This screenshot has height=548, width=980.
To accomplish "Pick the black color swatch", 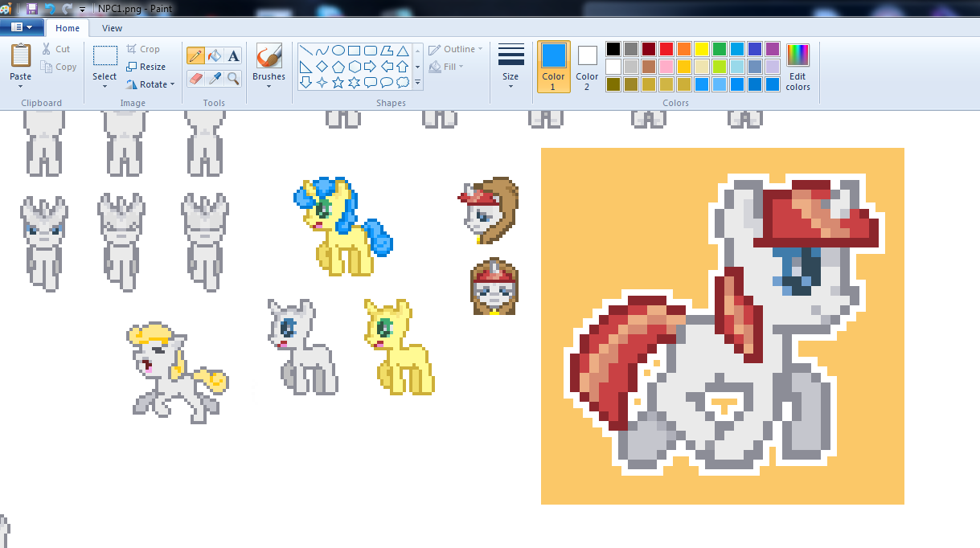I will click(x=613, y=49).
